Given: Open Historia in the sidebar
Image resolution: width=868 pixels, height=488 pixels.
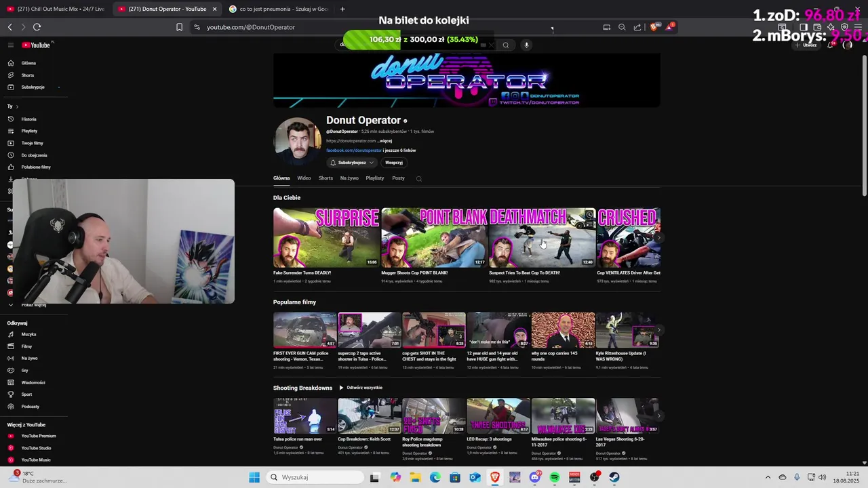Looking at the screenshot, I should click(28, 119).
